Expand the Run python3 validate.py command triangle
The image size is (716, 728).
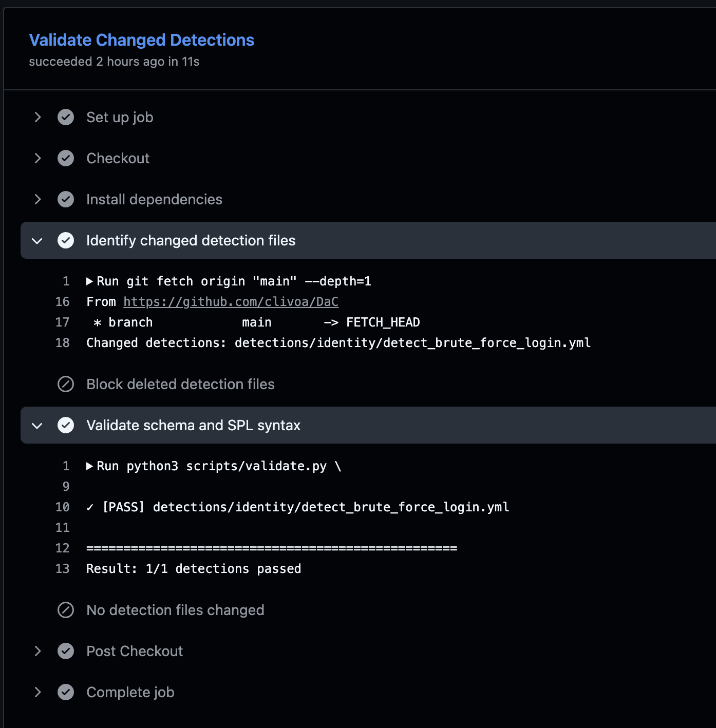point(89,466)
